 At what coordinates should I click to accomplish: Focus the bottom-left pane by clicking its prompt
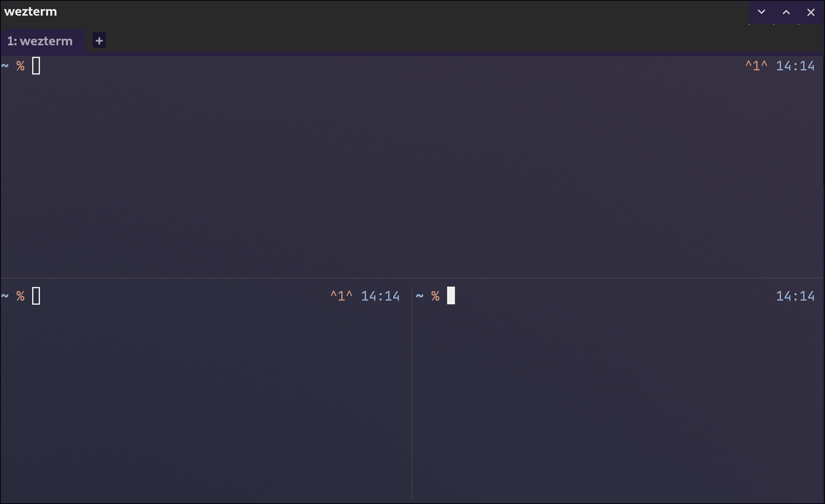point(20,296)
